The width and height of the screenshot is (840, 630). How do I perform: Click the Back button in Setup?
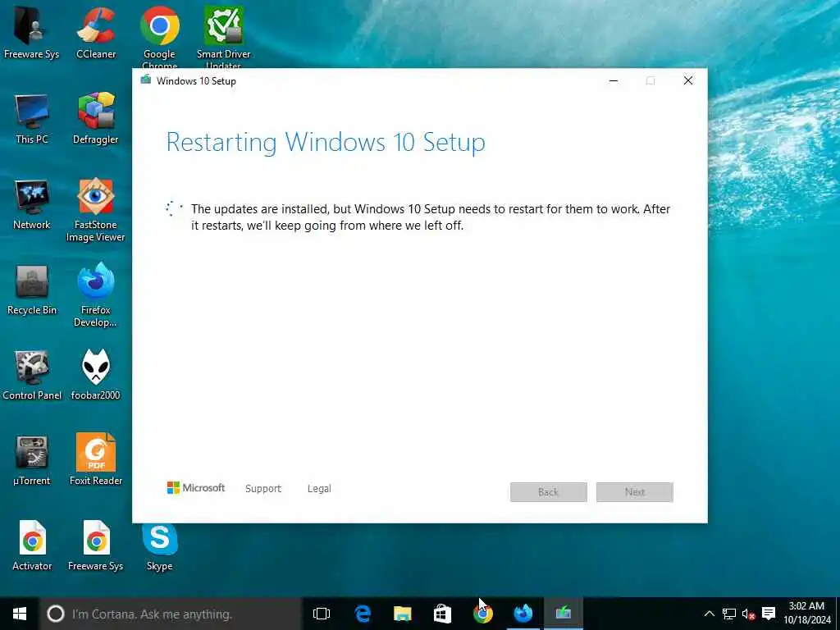549,492
